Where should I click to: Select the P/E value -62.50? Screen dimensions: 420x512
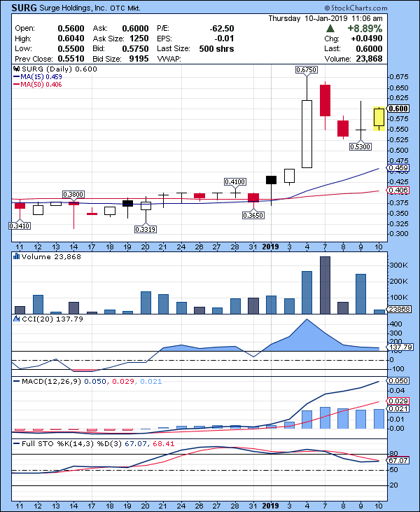click(x=222, y=29)
